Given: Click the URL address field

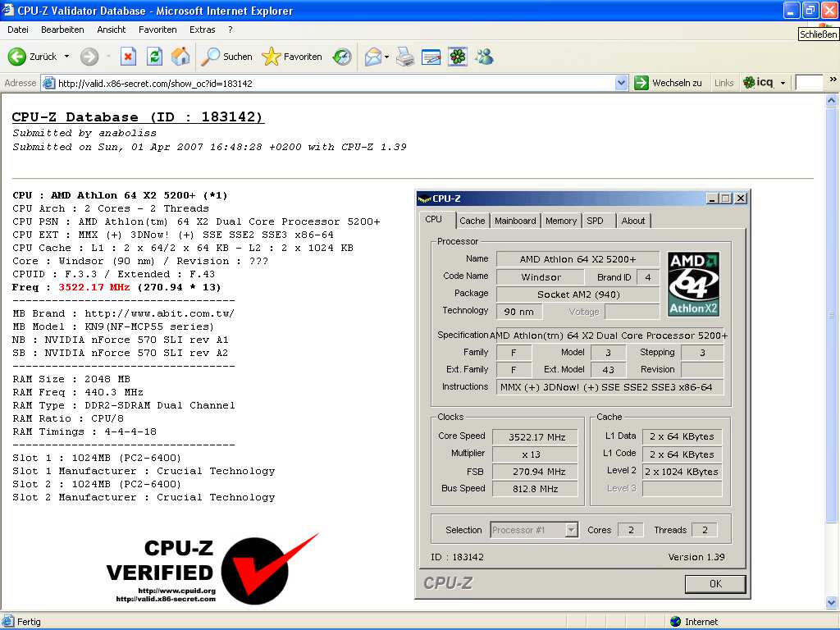Looking at the screenshot, I should pyautogui.click(x=336, y=84).
